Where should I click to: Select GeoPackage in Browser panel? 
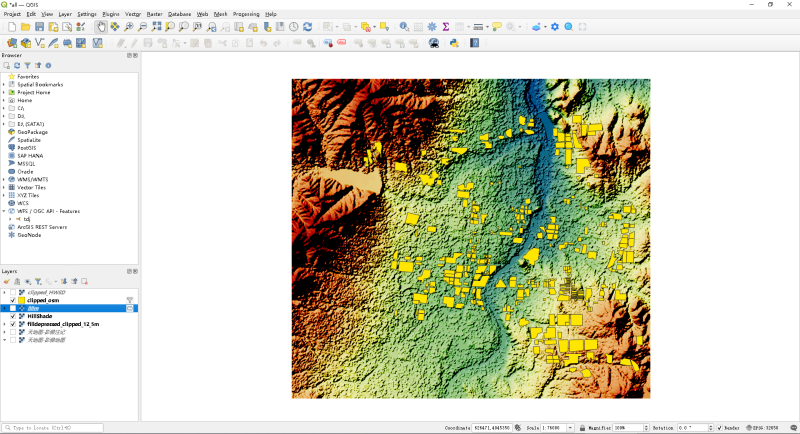click(x=33, y=132)
